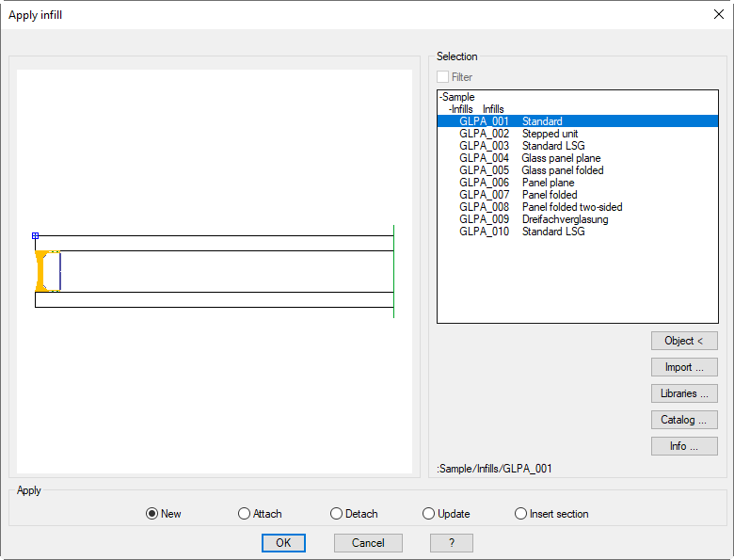Confirm with the OK button
This screenshot has width=734, height=560.
pyautogui.click(x=283, y=543)
